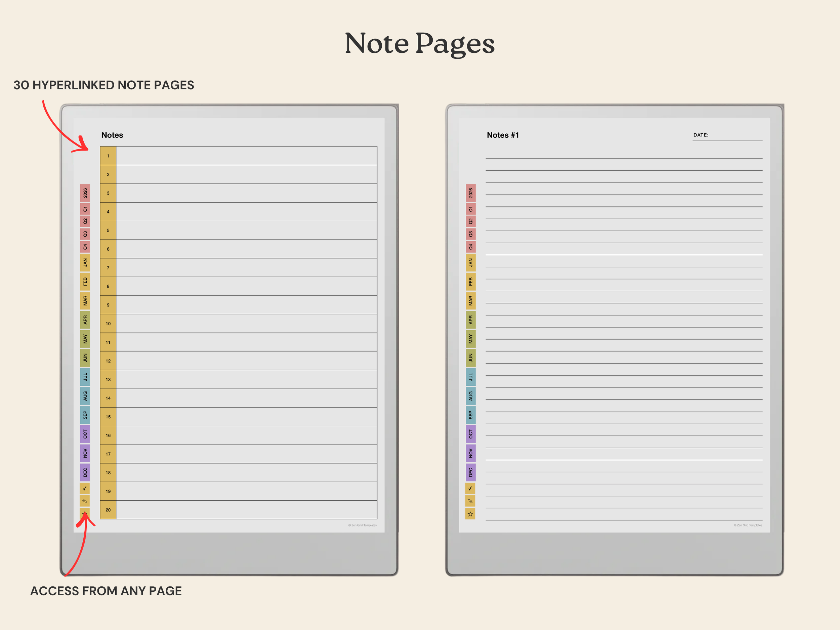Click the checkmark icon tab on right planner
This screenshot has height=630, width=840.
tap(470, 488)
